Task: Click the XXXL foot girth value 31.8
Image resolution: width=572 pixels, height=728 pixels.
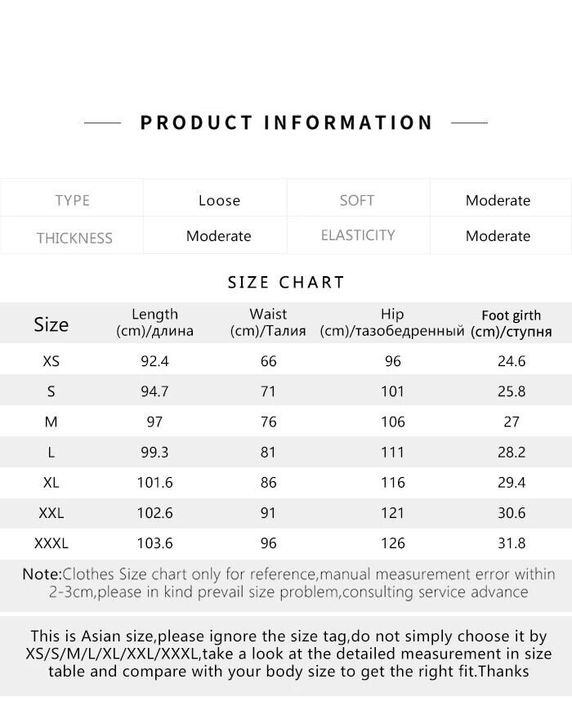Action: (511, 543)
